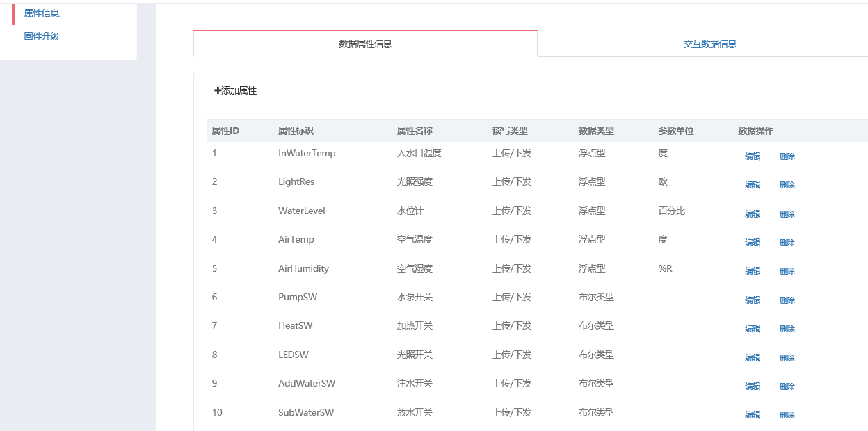Click 编辑 for WaterLevel row

point(753,214)
